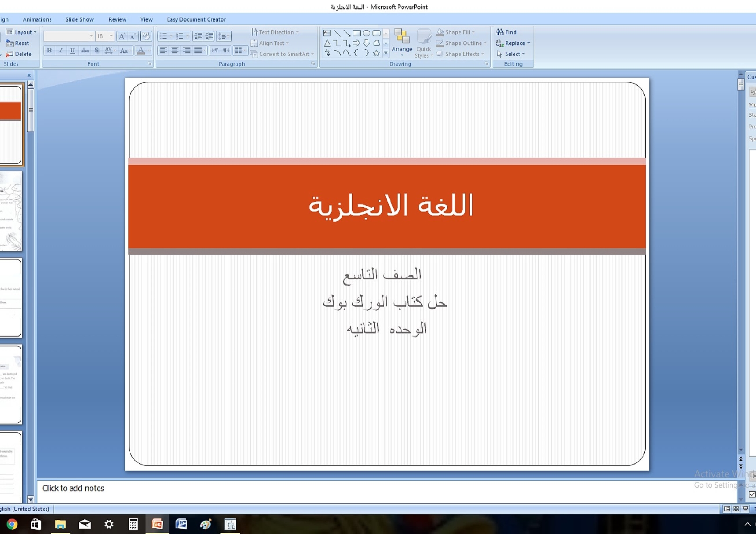Click the font color swatch button
The width and height of the screenshot is (756, 534).
pyautogui.click(x=141, y=51)
